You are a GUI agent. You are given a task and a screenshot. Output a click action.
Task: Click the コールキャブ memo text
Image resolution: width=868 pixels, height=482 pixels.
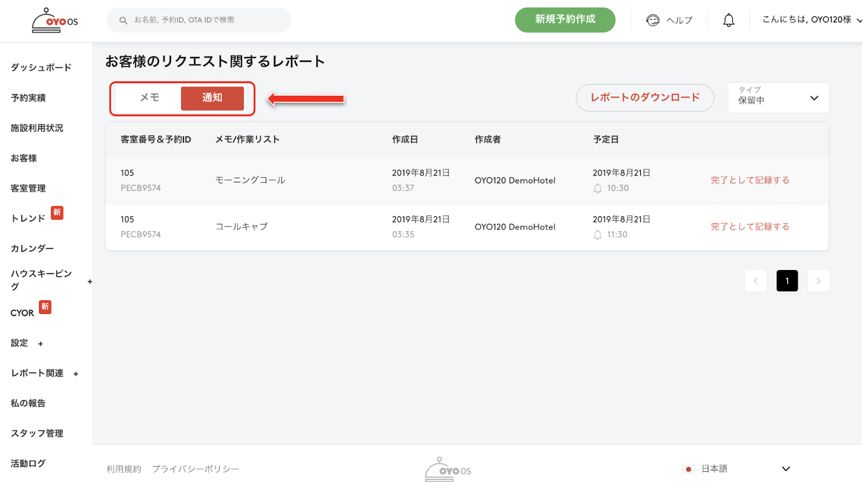(241, 227)
